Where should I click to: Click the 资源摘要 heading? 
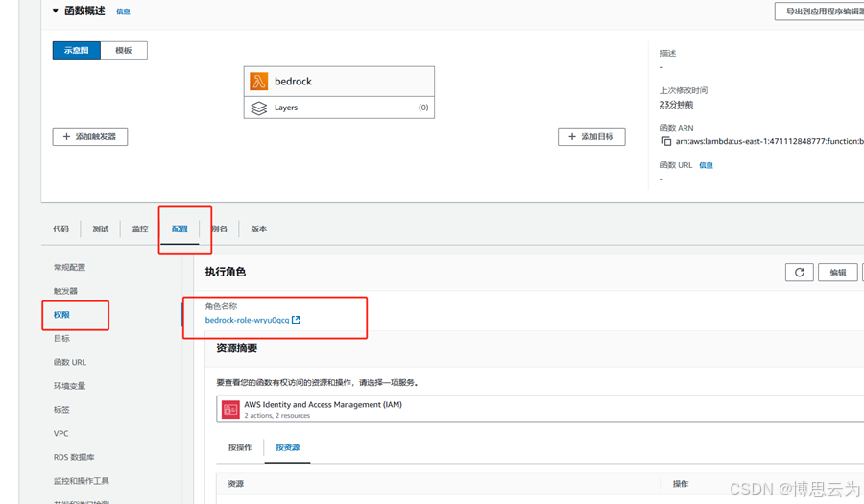(x=237, y=348)
